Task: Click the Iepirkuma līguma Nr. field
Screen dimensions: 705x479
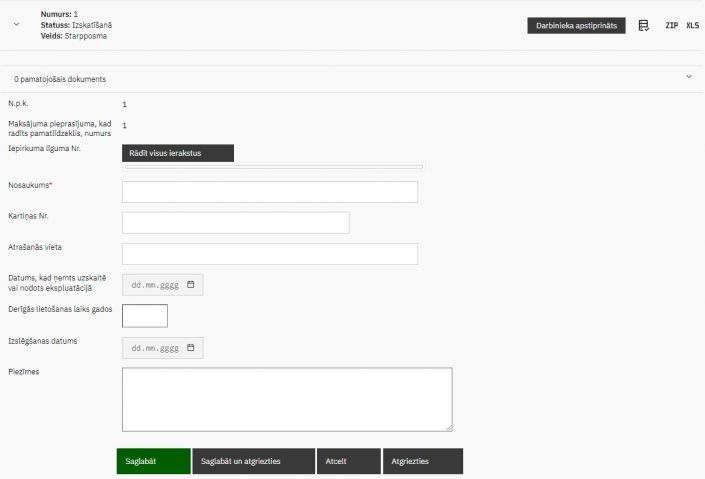Action: [272, 167]
